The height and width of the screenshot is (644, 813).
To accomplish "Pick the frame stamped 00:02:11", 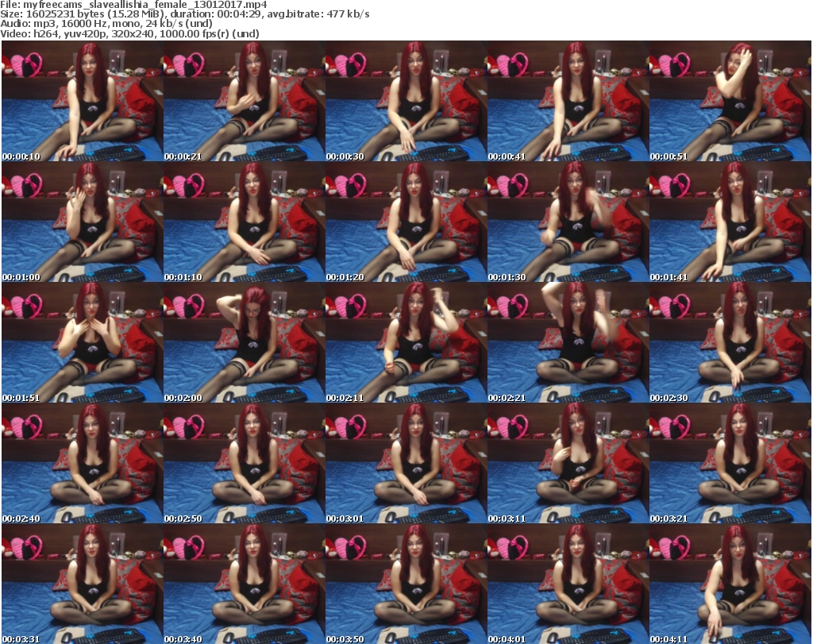I will [406, 342].
